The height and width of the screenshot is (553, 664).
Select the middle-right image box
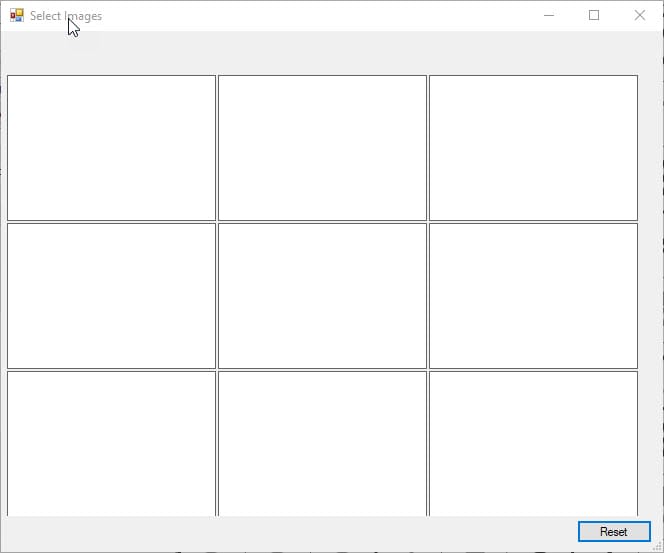pos(533,296)
